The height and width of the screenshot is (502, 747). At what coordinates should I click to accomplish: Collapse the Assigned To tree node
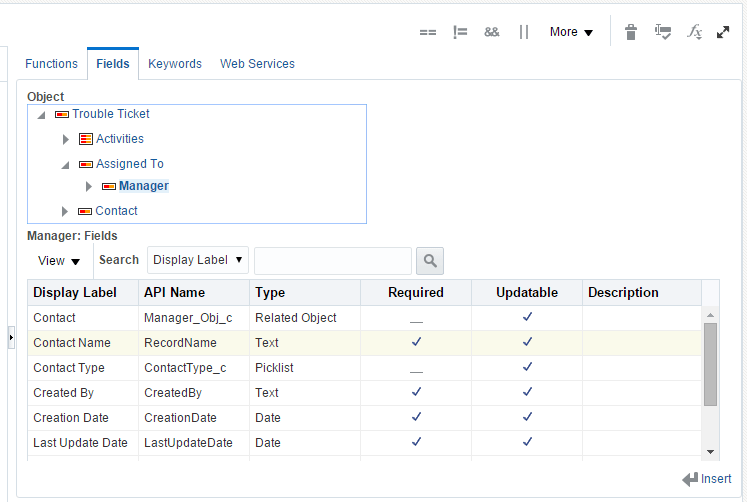66,164
